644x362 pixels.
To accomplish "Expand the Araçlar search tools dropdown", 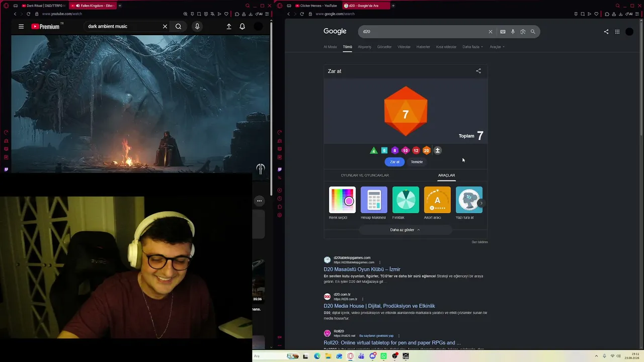I will point(497,47).
